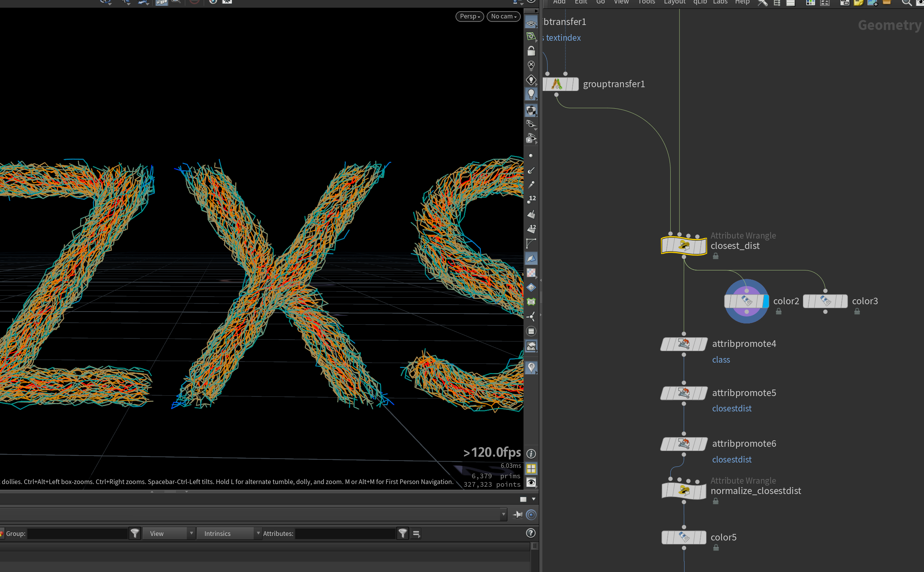Open the Labs menu in network editor
The width and height of the screenshot is (924, 572).
pyautogui.click(x=720, y=2)
